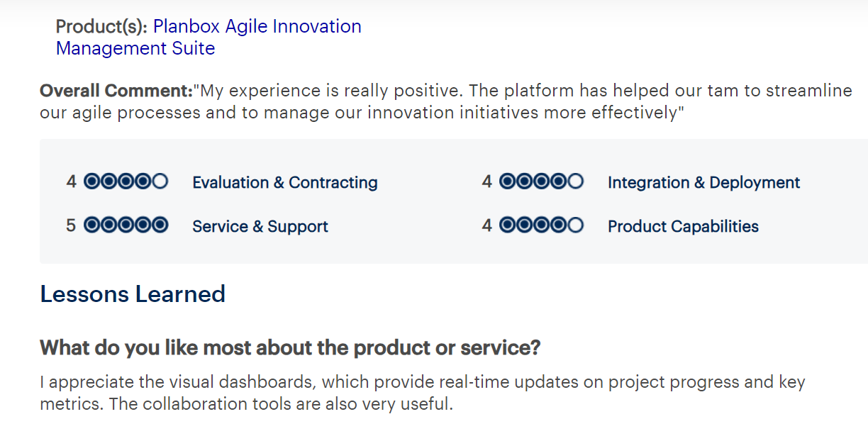
Task: Click the first rating circle for Integration & Deployment
Action: (x=508, y=181)
